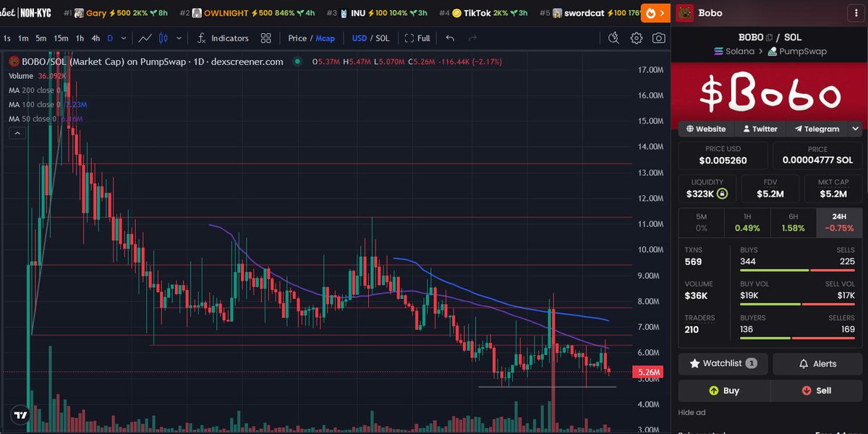Copy the BOBO token address icon
Viewport: 868px width, 434px height.
[x=769, y=37]
